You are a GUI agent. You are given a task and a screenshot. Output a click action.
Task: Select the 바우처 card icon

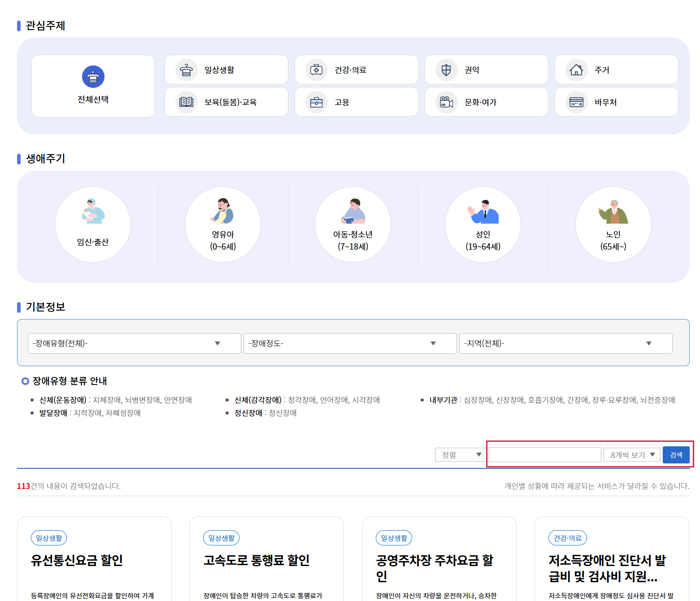(576, 102)
